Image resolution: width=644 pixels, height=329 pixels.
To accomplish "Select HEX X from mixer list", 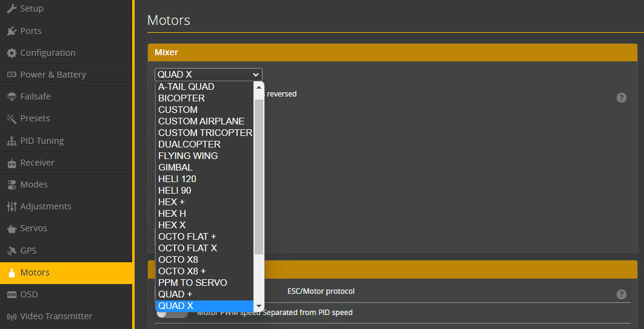I will 172,225.
